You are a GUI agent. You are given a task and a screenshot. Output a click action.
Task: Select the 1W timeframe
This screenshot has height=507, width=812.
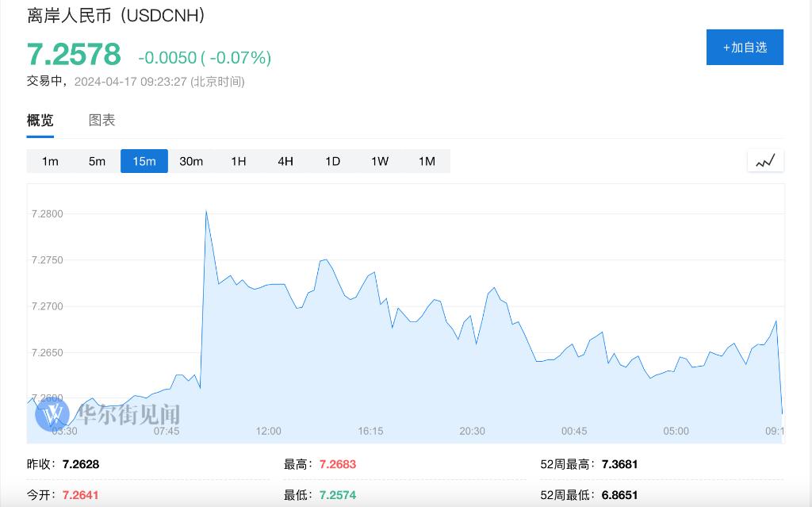coord(379,161)
